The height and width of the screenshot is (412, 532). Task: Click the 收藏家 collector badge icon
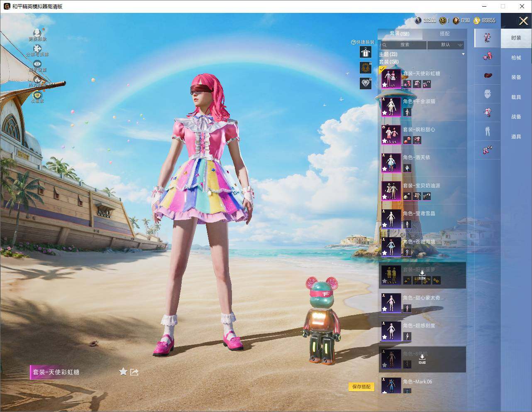[37, 94]
